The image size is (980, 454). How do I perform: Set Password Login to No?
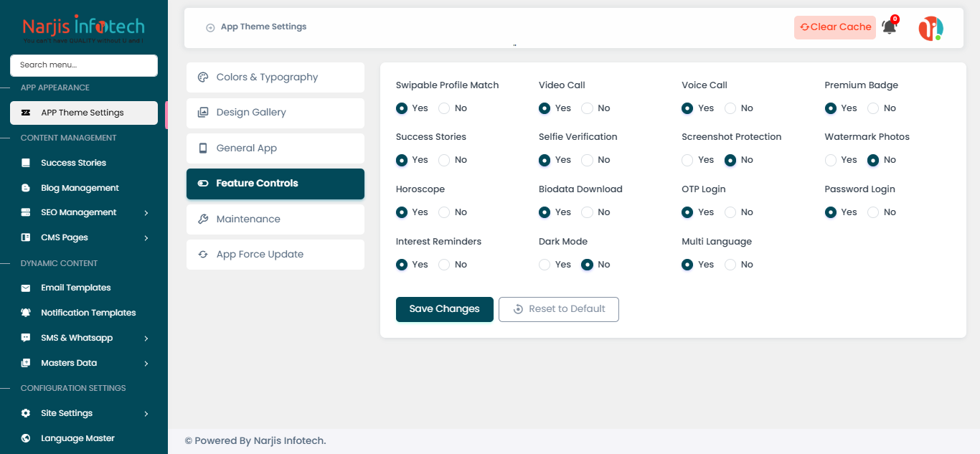coord(873,212)
